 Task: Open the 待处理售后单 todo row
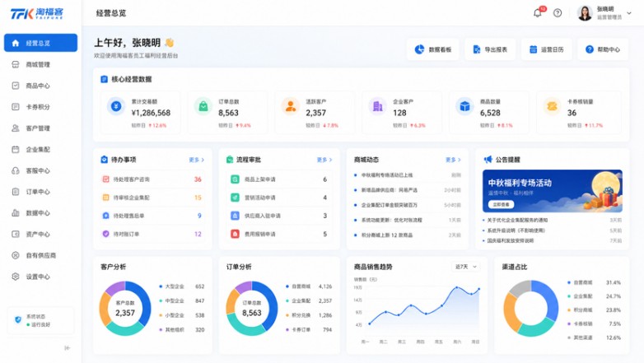click(152, 216)
